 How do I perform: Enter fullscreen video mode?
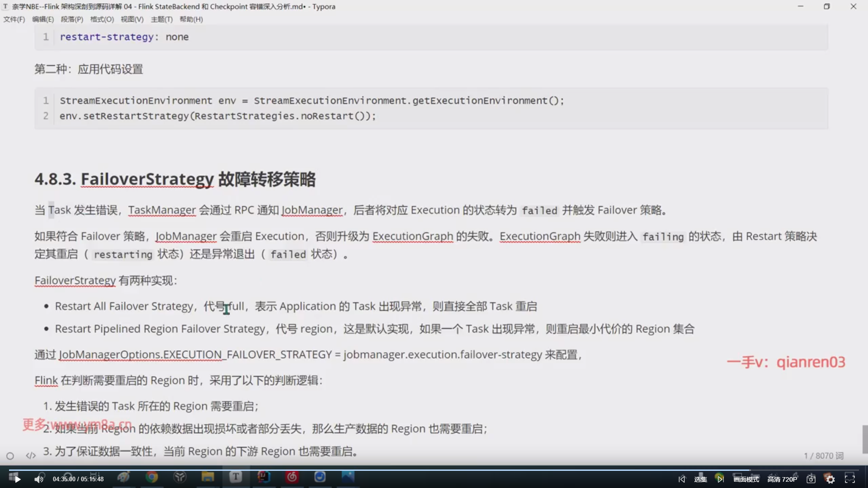(850, 479)
